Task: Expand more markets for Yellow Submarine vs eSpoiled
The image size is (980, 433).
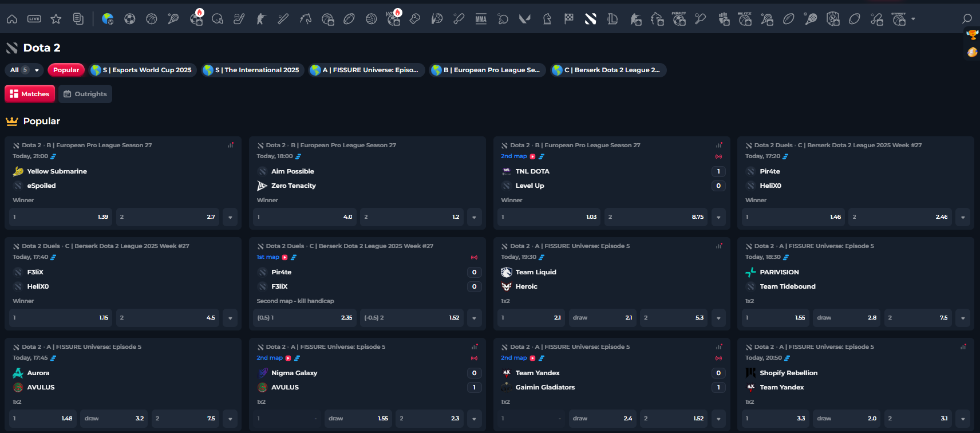Action: (x=230, y=217)
